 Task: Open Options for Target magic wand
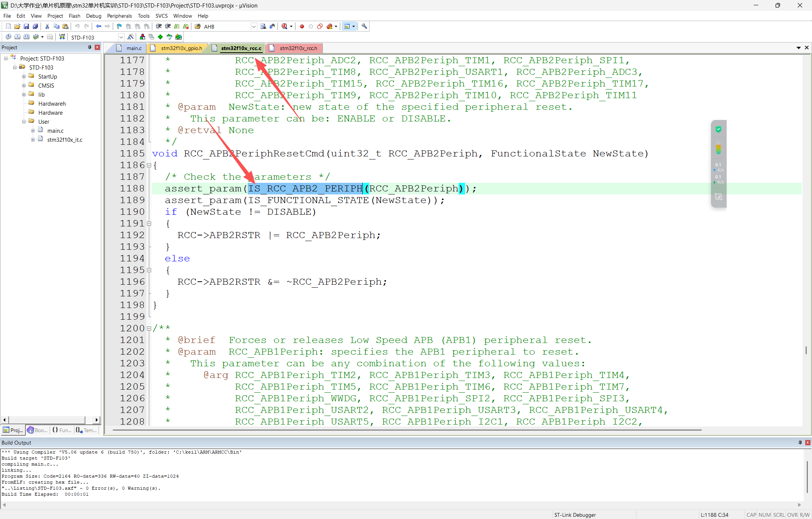130,37
